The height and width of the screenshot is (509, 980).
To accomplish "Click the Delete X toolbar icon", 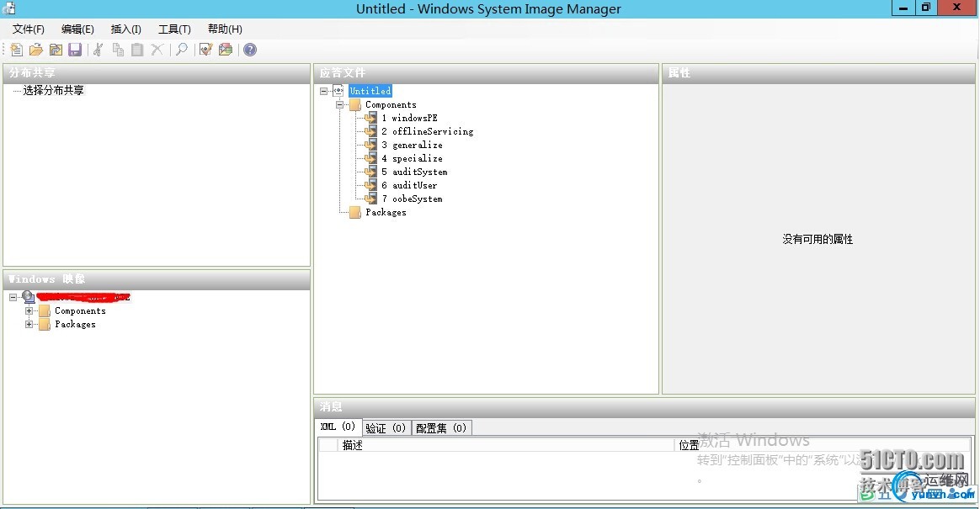I will coord(157,50).
